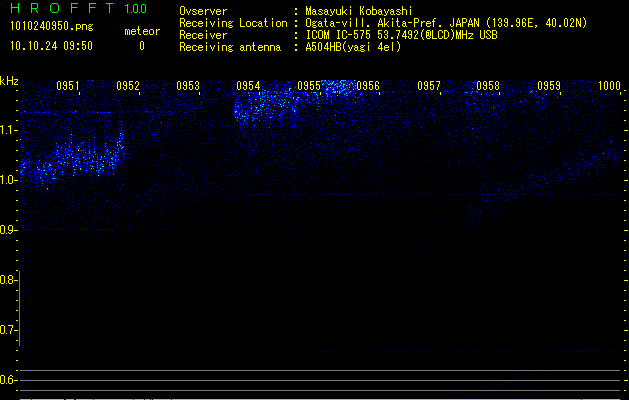Click the Receiving antenna label

click(230, 47)
